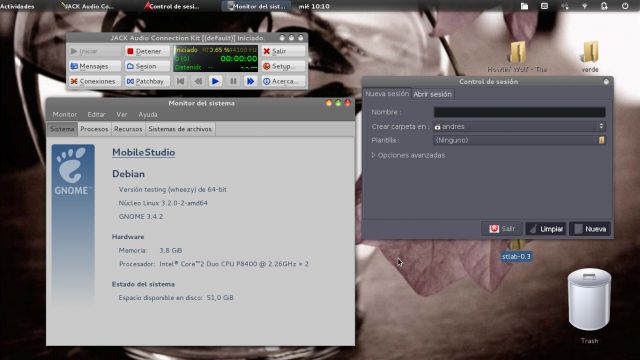Viewport: 640px width, 360px height.
Task: Click Salir in Control de sesión
Action: click(502, 229)
